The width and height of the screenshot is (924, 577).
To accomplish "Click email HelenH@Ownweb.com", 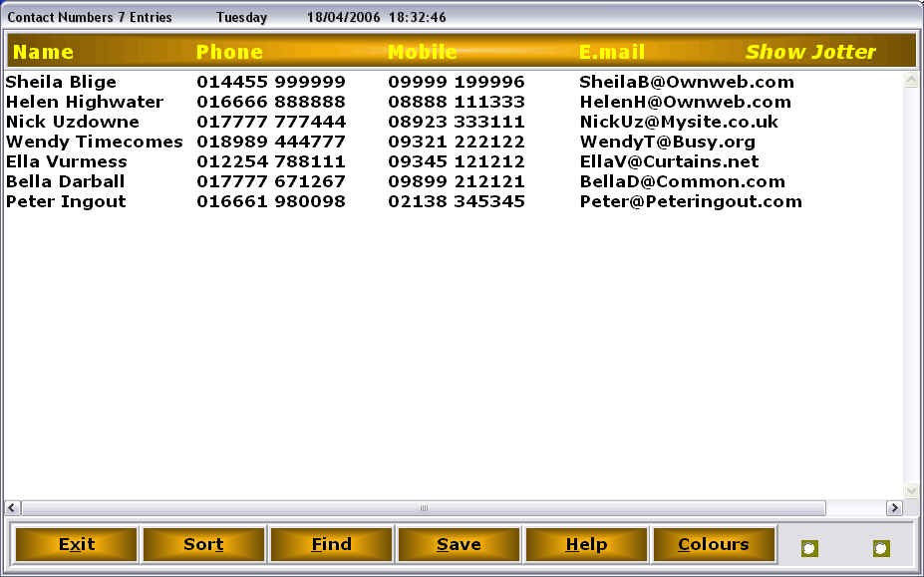I will [x=686, y=102].
